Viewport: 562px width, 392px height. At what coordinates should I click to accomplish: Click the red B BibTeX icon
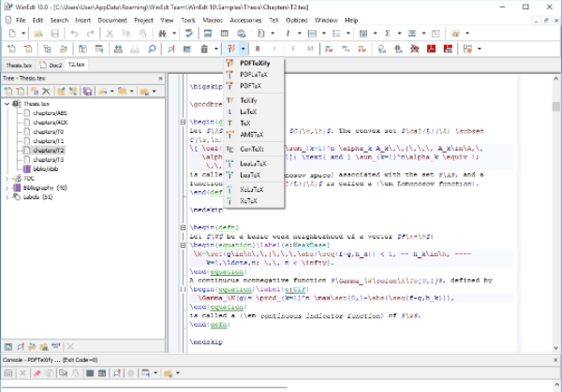258,49
